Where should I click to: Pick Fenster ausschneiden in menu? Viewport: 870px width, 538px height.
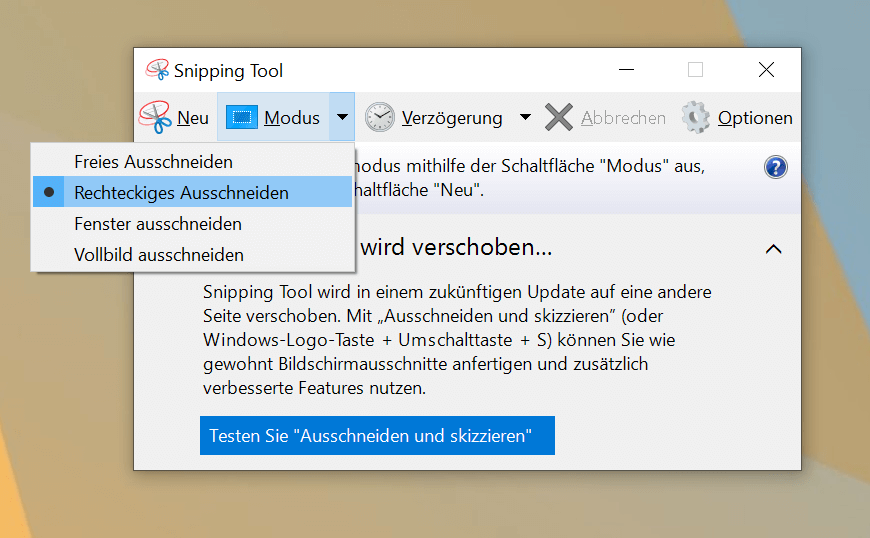pyautogui.click(x=193, y=224)
